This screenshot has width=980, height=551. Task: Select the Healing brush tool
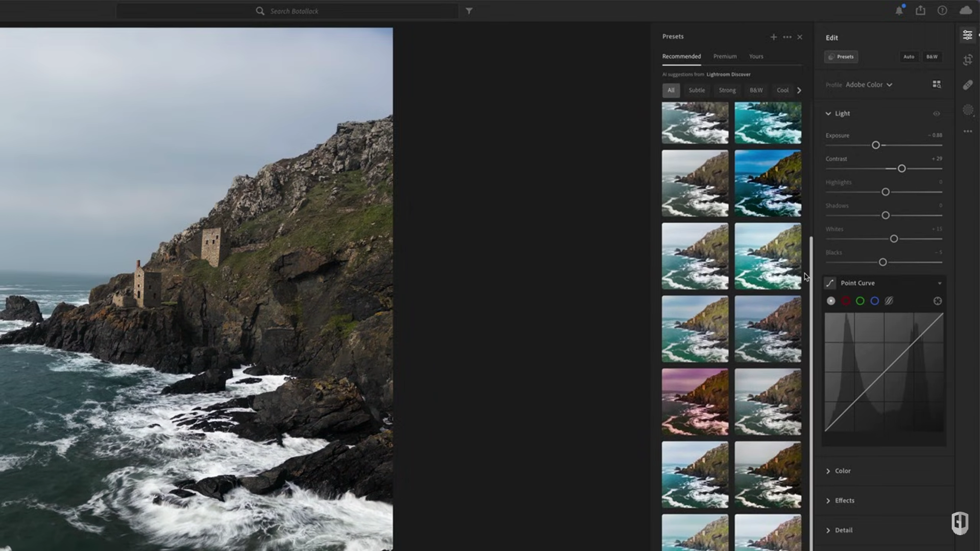click(x=968, y=85)
